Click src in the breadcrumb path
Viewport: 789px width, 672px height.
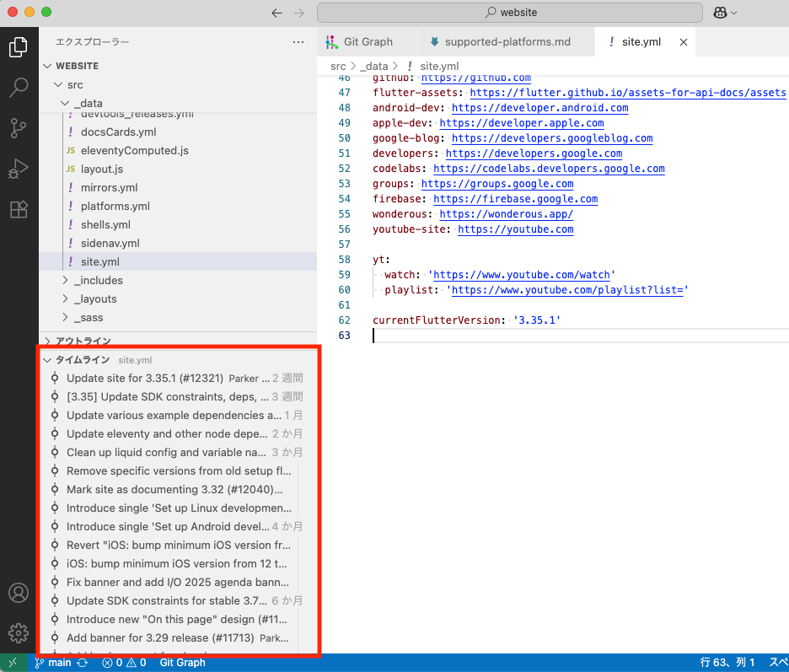[338, 66]
